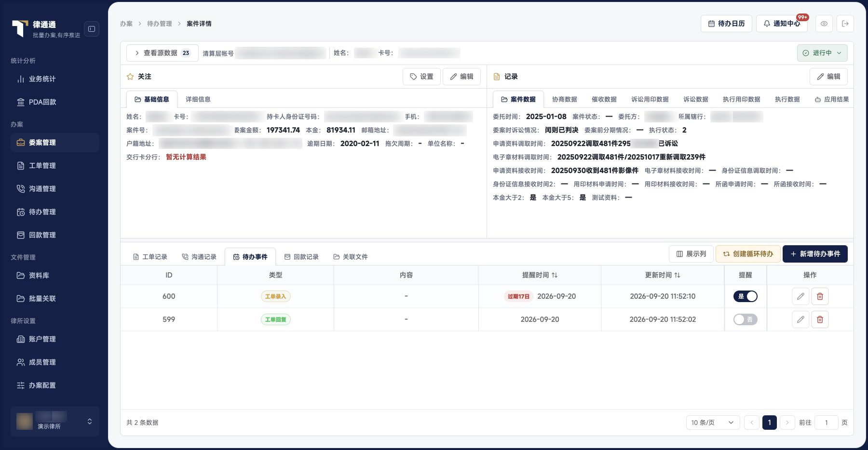Switch to 基础信息 tab
This screenshot has width=868, height=450.
pyautogui.click(x=152, y=99)
